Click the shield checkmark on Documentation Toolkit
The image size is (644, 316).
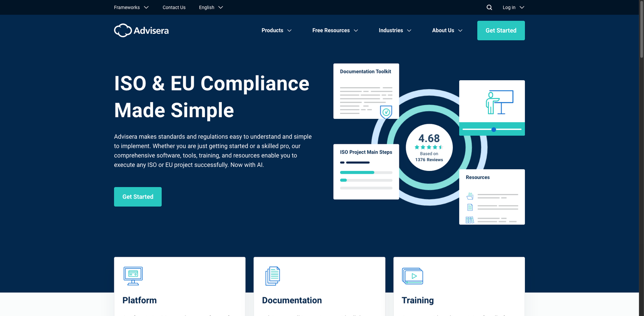(386, 112)
